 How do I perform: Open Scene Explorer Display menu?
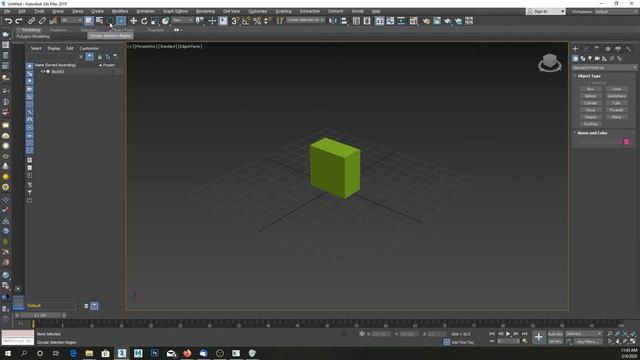coord(53,48)
